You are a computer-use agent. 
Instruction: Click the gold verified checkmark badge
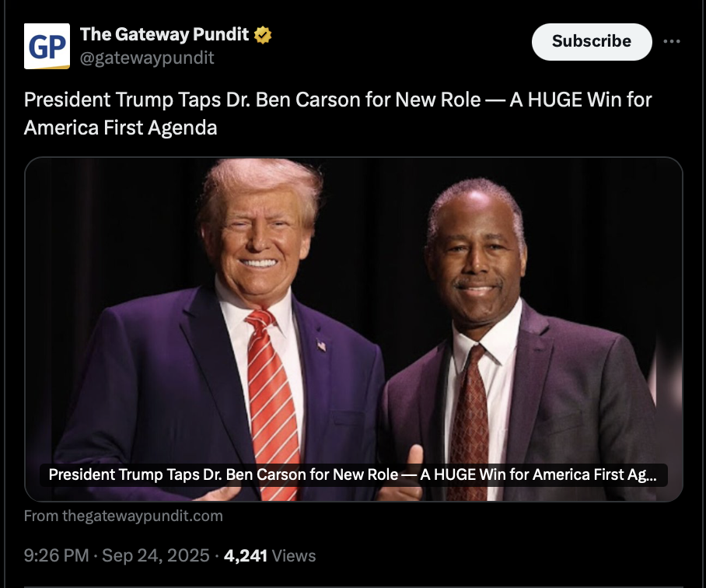click(263, 35)
